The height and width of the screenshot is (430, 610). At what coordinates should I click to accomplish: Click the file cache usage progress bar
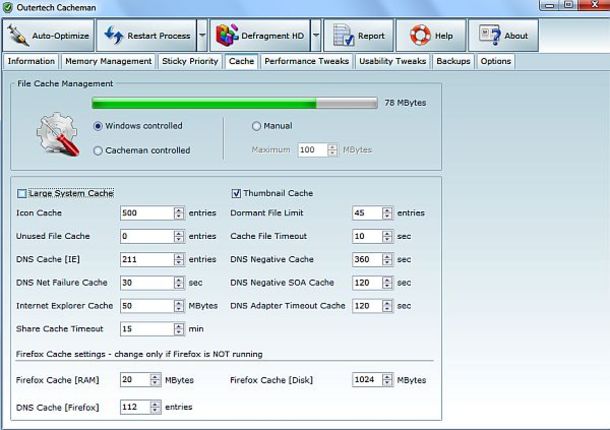click(235, 103)
